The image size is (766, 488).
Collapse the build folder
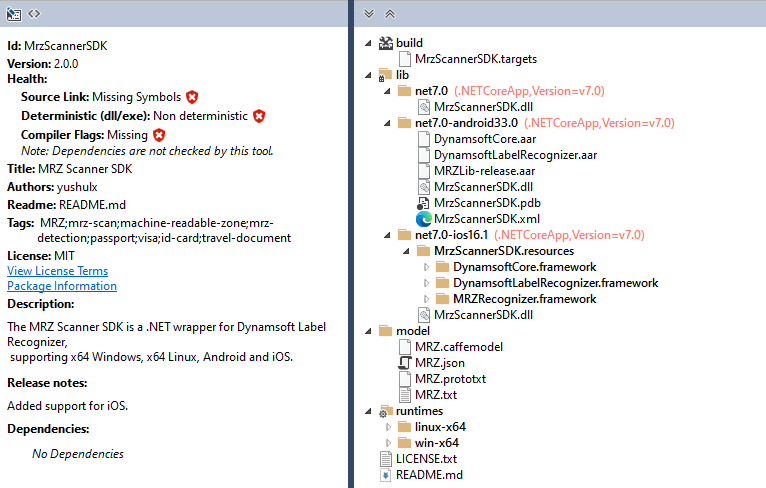(368, 43)
